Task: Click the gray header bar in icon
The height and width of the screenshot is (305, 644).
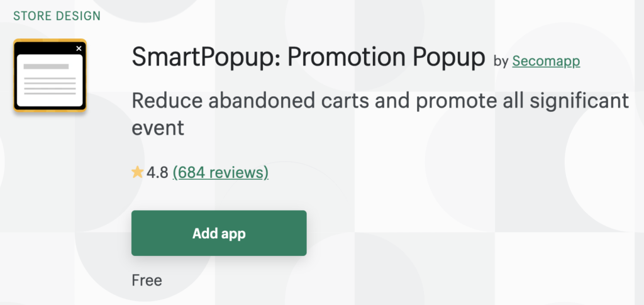Action: (46, 66)
